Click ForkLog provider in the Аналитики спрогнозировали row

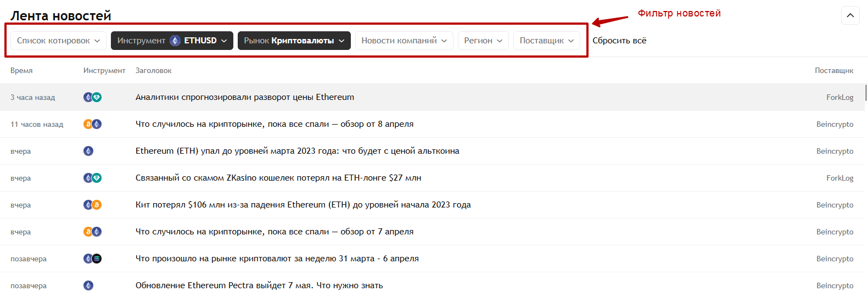click(x=840, y=97)
